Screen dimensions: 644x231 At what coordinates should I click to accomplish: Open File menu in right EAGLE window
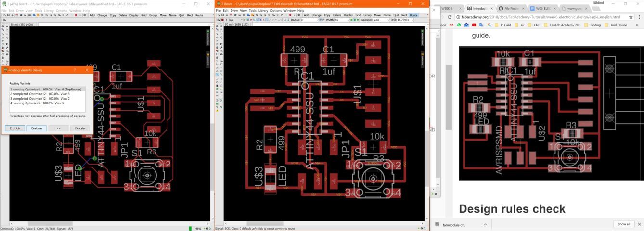[x=219, y=10]
